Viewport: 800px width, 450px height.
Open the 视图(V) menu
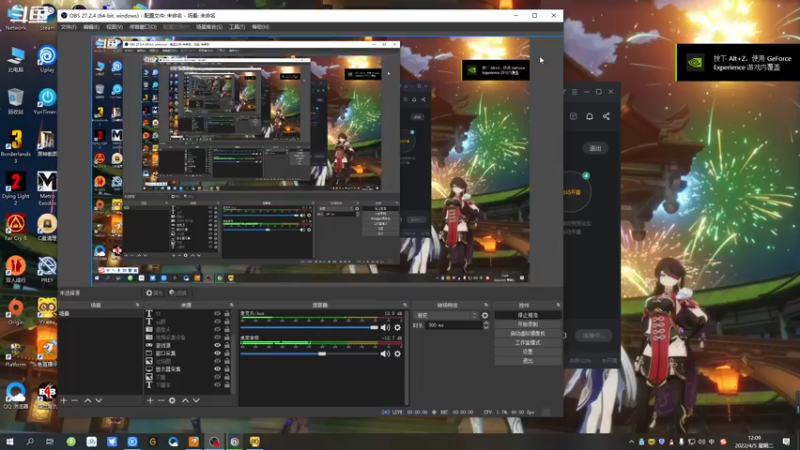coord(114,27)
